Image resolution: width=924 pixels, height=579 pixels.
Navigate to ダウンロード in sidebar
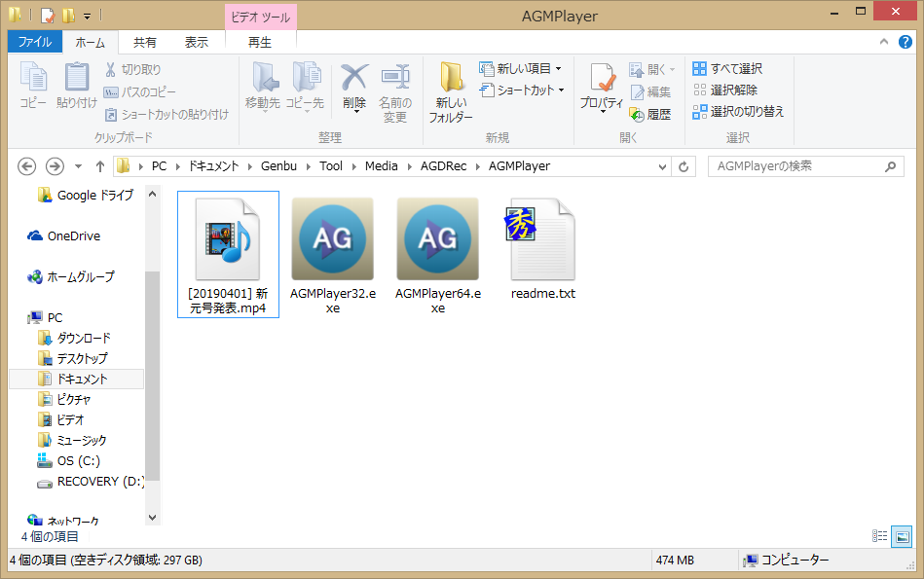(x=84, y=338)
